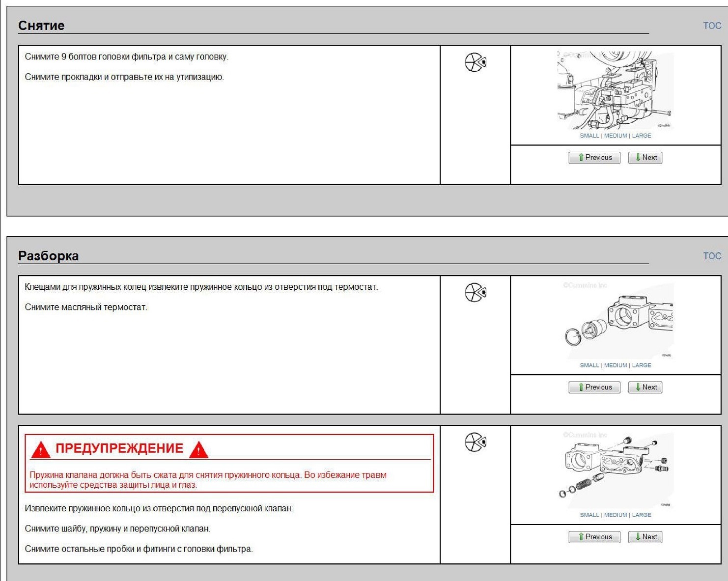Viewport: 728px width, 581px height.
Task: Open TOC link in the Снятие section
Action: click(x=712, y=26)
